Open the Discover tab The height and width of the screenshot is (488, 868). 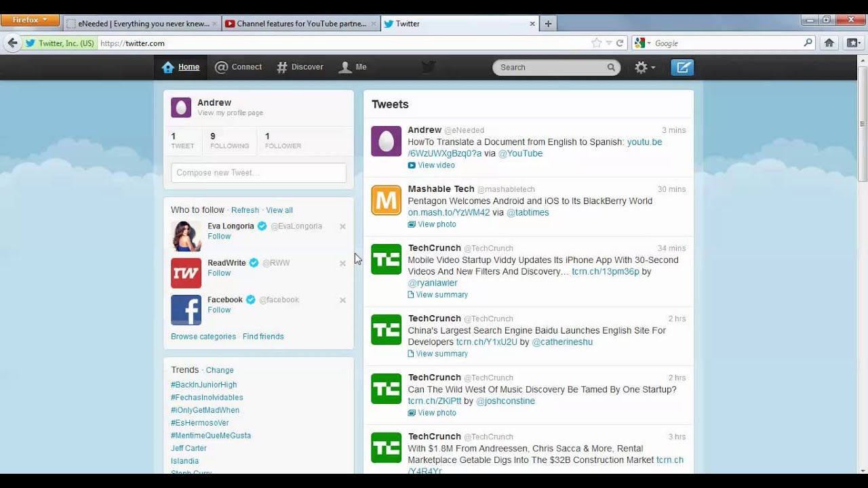coord(300,67)
